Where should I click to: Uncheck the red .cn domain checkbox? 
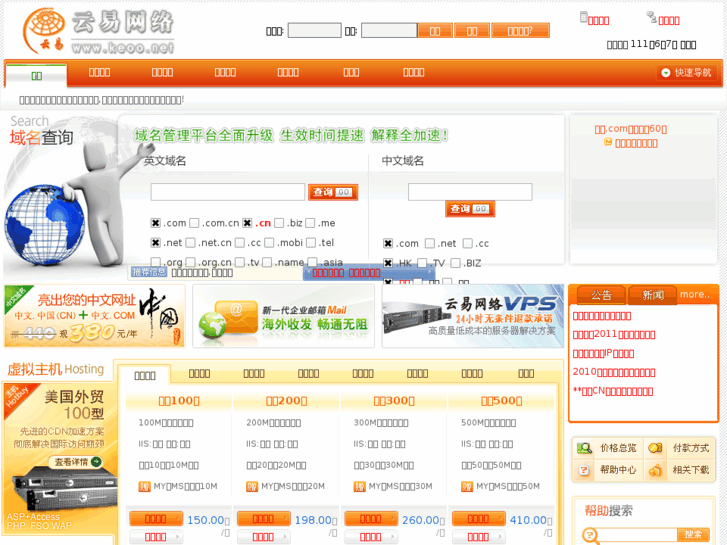click(x=248, y=223)
